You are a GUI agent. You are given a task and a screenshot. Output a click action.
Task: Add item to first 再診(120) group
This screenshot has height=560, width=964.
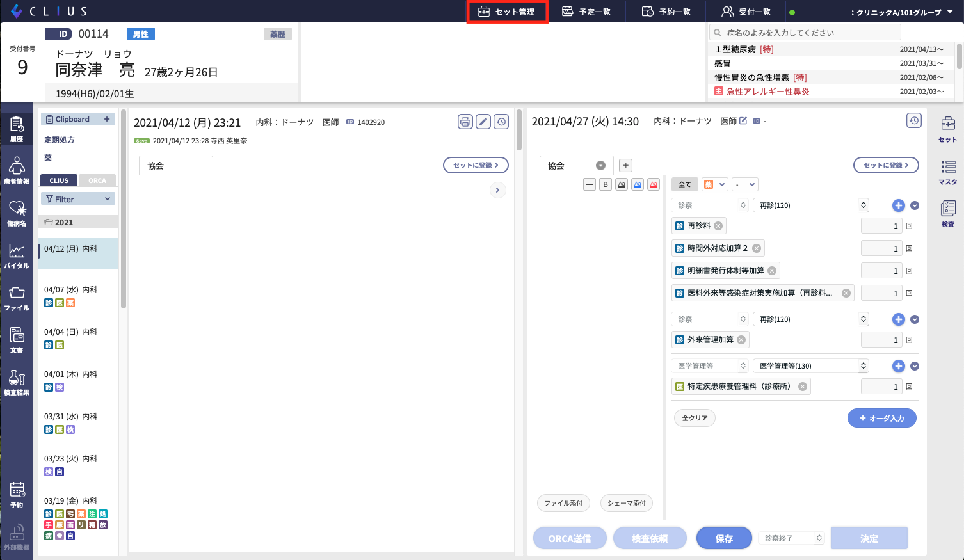[899, 205]
